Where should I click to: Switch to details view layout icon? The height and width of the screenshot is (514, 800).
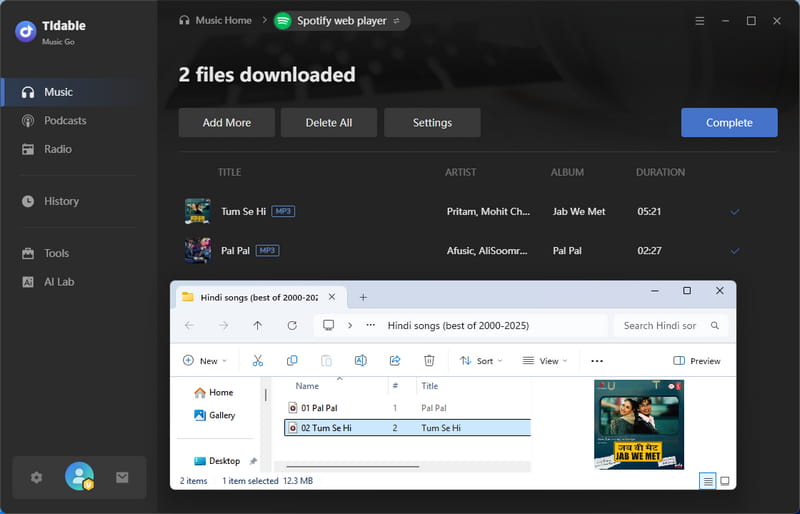[x=707, y=481]
